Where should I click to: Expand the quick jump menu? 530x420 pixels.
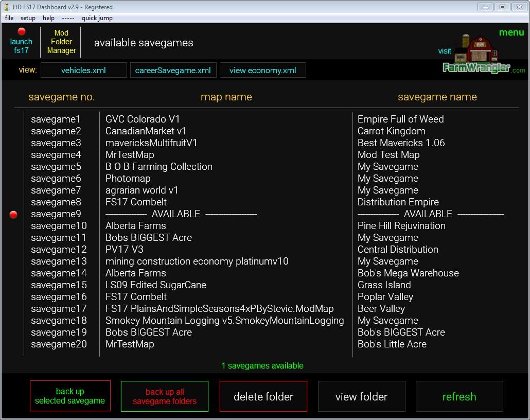[97, 18]
